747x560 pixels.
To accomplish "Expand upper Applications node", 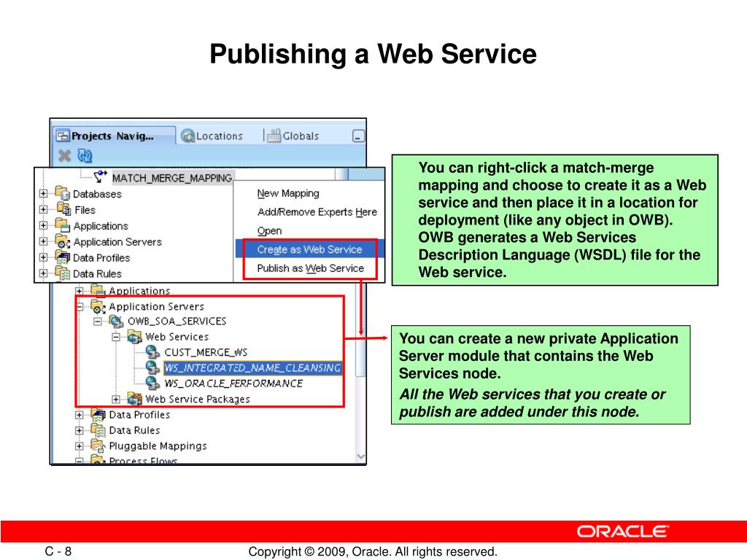I will click(43, 225).
